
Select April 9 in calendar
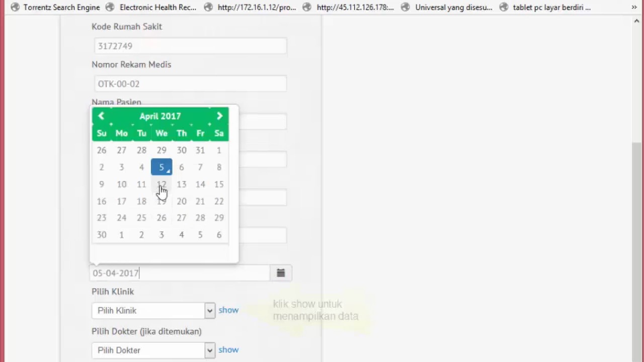click(x=102, y=184)
